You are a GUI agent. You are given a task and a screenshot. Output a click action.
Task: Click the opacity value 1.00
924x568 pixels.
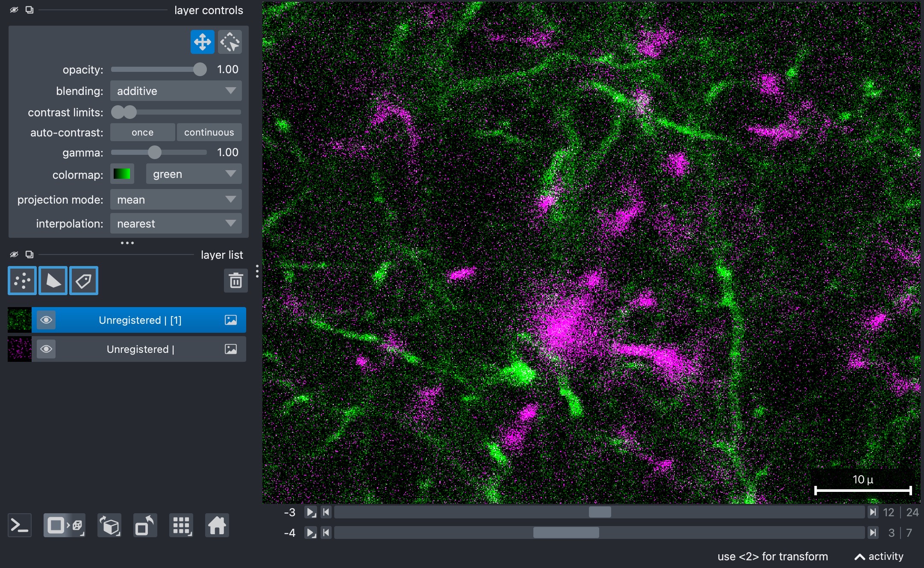point(228,69)
